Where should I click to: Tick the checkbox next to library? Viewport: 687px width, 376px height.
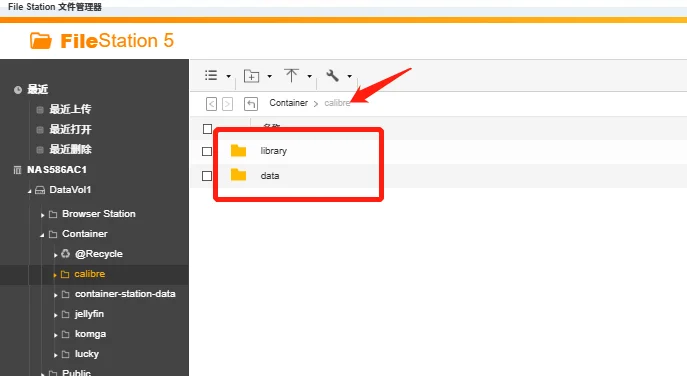point(207,151)
